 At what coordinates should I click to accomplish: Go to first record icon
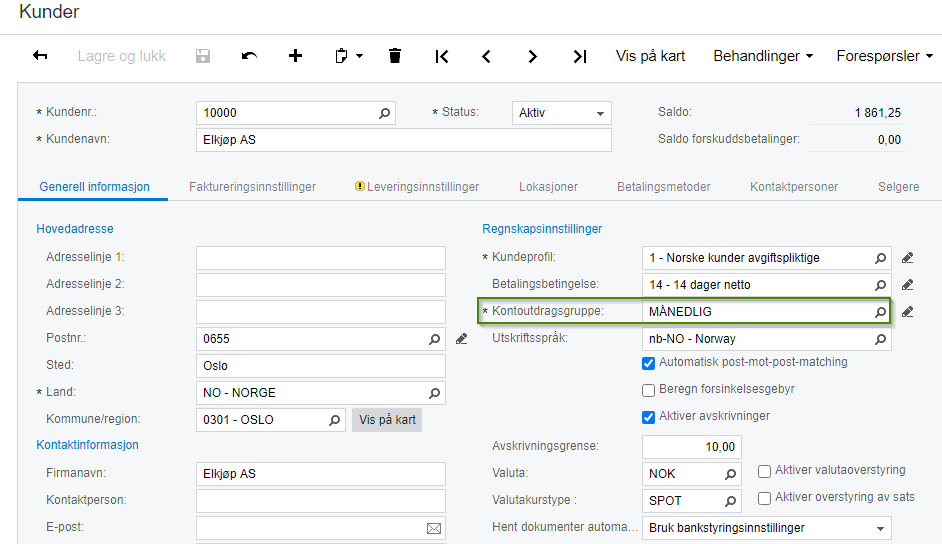click(x=441, y=56)
